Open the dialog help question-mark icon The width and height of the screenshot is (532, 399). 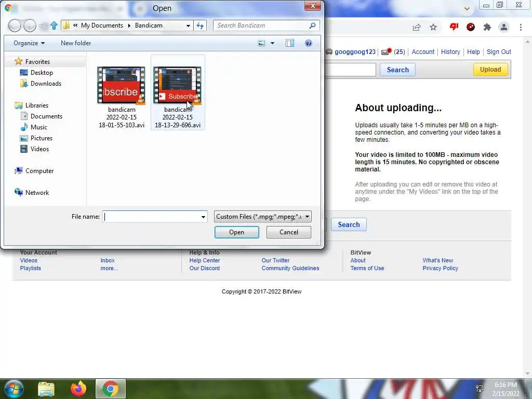[309, 43]
